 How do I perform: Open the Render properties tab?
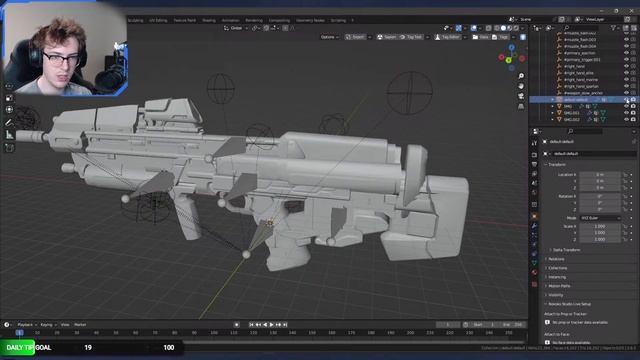tap(534, 155)
